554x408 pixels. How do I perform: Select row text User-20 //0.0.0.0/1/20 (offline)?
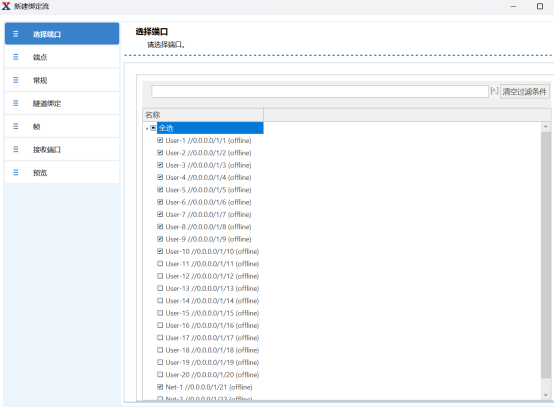pyautogui.click(x=212, y=374)
